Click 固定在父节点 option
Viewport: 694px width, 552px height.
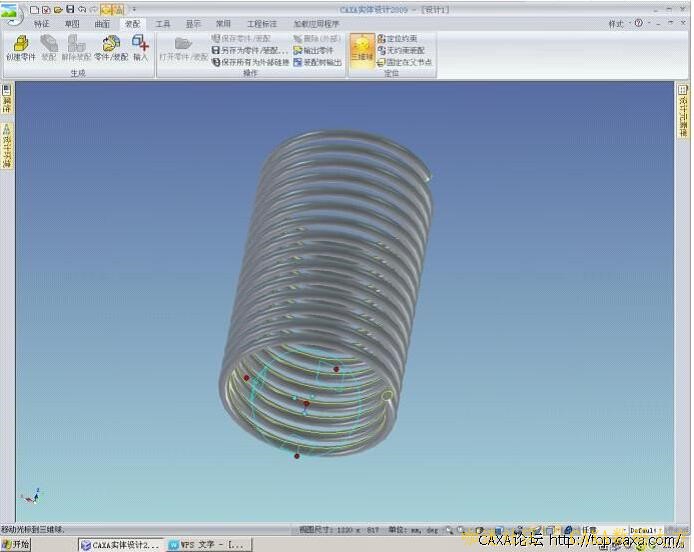coord(404,61)
